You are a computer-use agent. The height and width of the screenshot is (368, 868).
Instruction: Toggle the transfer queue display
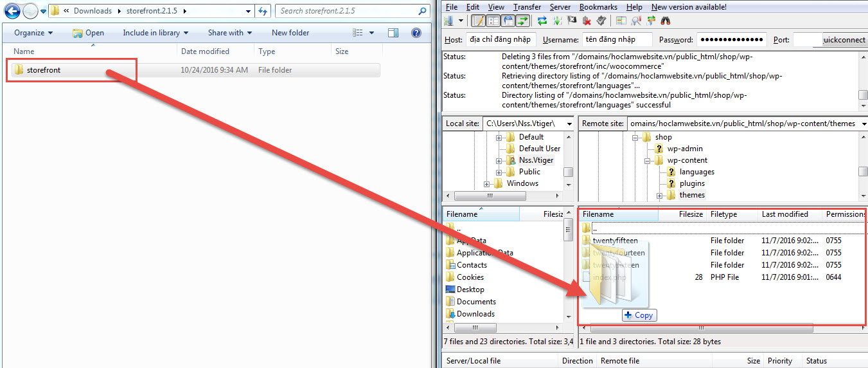click(523, 21)
